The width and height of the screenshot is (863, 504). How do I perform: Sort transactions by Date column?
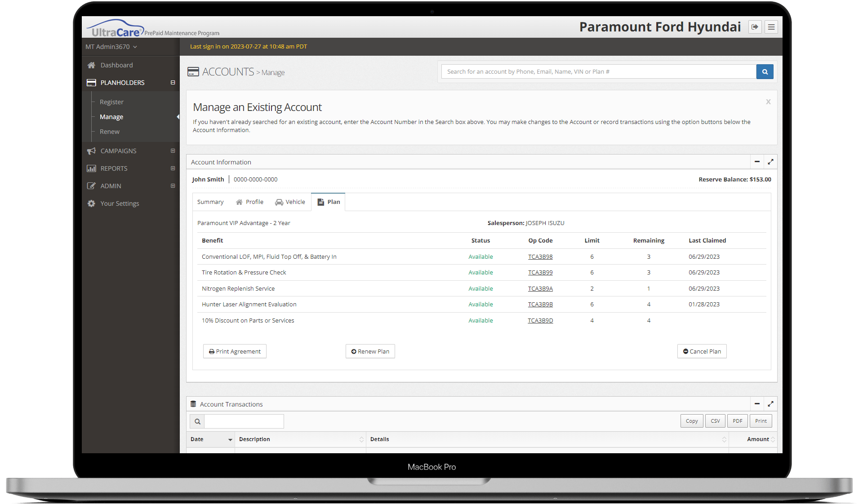click(x=211, y=439)
